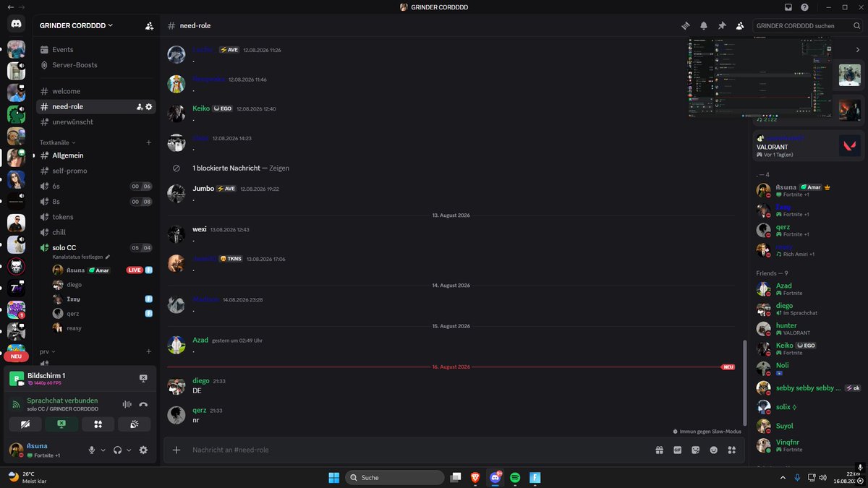Open user settings gear
The width and height of the screenshot is (868, 488).
(143, 450)
